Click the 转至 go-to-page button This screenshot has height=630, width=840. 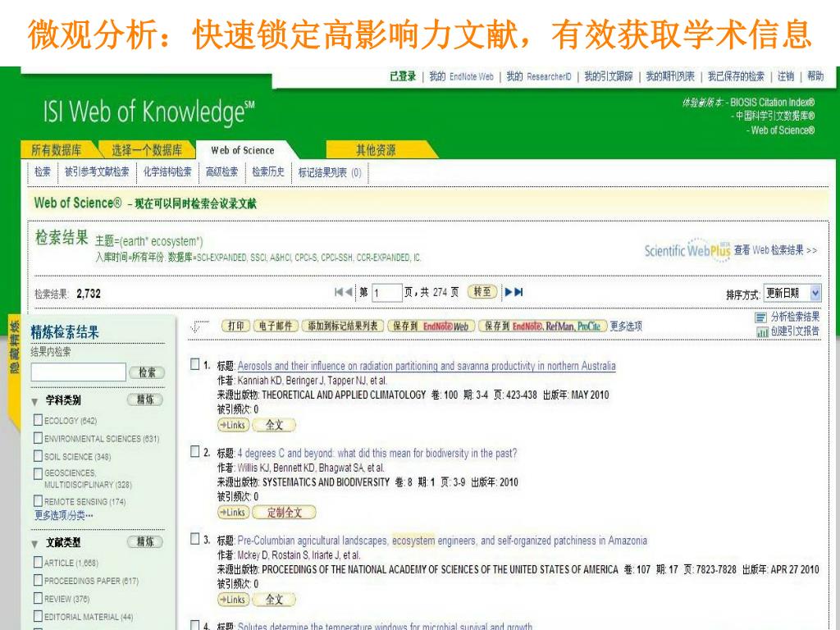pos(482,292)
